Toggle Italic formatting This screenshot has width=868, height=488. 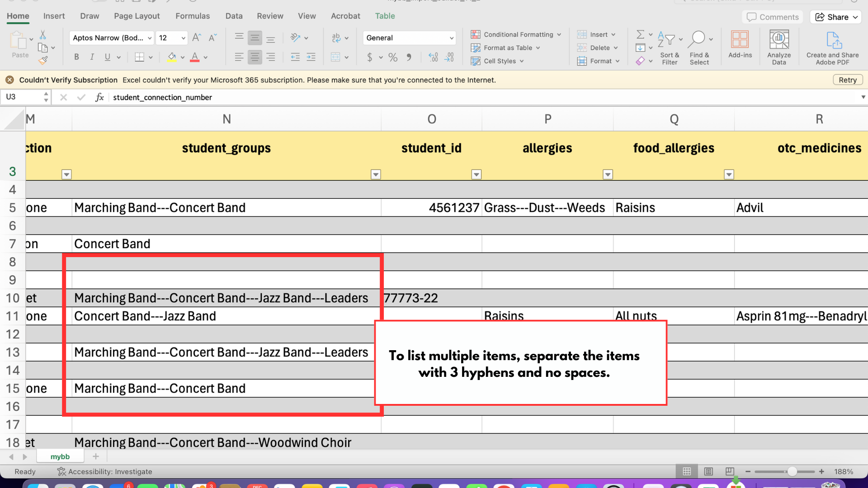92,57
